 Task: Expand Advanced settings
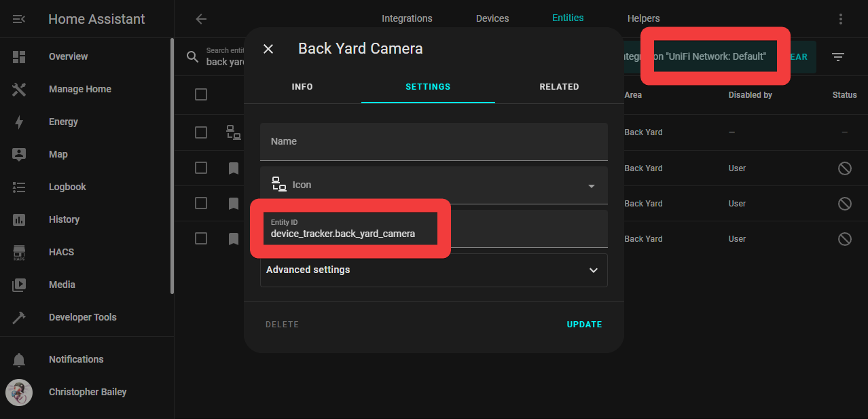point(433,270)
